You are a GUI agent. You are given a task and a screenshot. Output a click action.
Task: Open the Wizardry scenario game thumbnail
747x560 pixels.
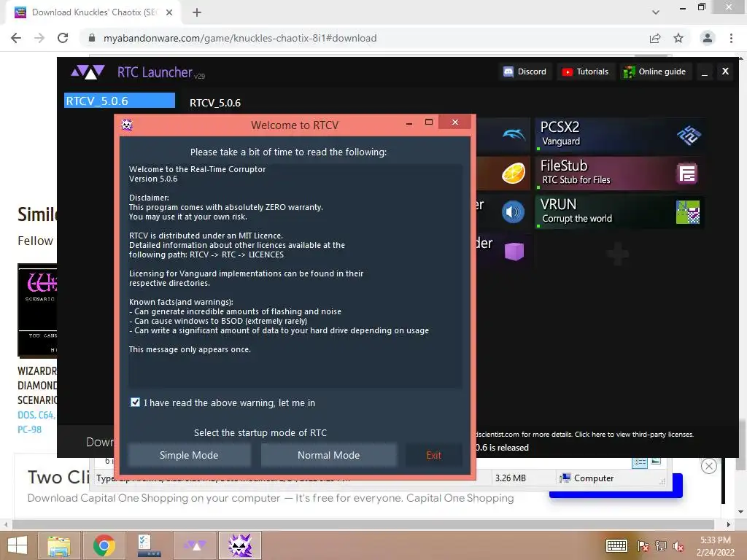click(37, 310)
